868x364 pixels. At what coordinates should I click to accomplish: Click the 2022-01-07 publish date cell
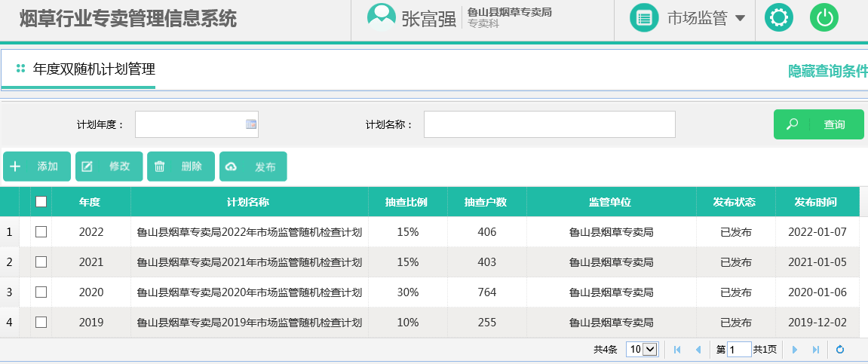(x=817, y=232)
